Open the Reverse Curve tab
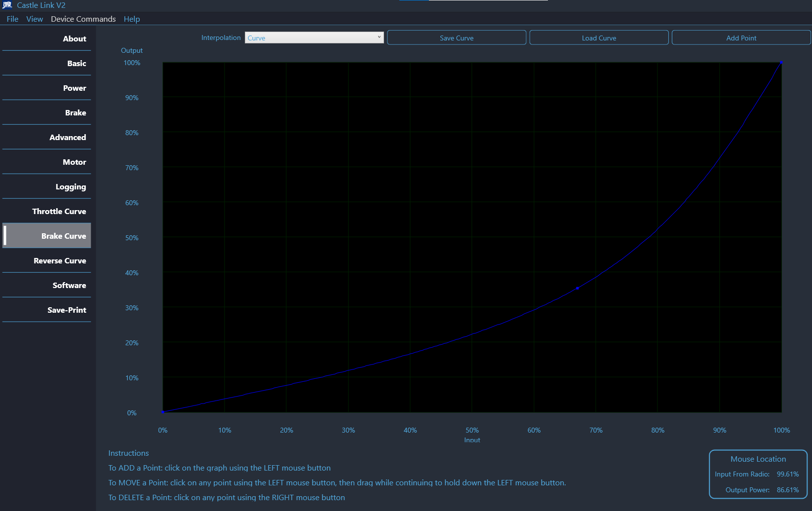This screenshot has height=511, width=812. (46, 260)
